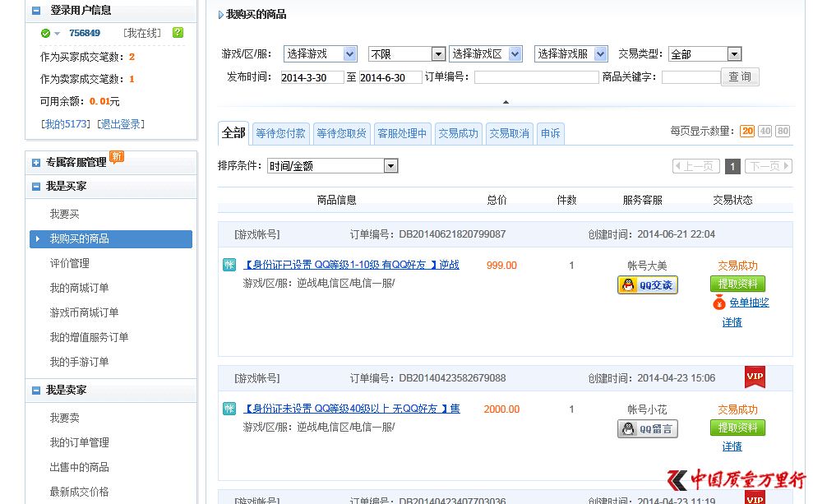Click inside the 订单编号 input field
This screenshot has width=813, height=504.
[537, 77]
